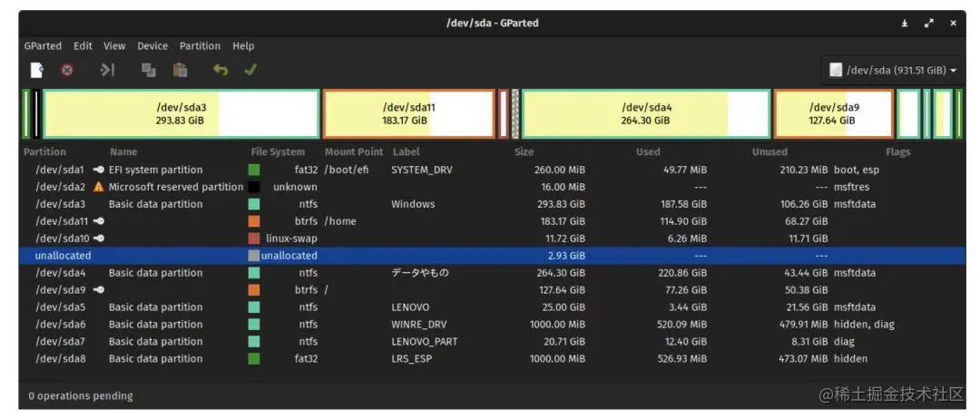Click the Resize/Move partition toolbar icon

[x=107, y=70]
